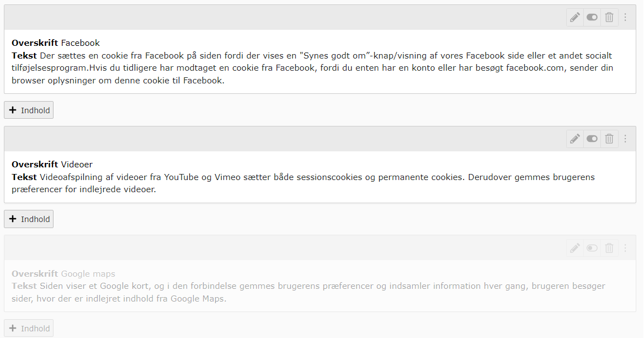Toggle visibility of the Videoer element
The image size is (644, 338).
[x=592, y=139]
